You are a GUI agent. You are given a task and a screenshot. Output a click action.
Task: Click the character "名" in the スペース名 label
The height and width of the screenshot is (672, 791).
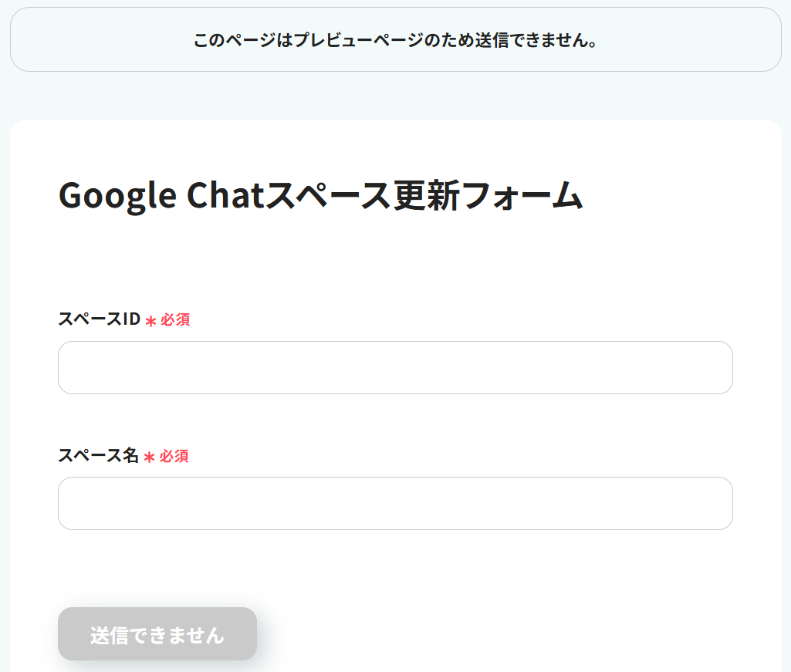click(x=130, y=456)
